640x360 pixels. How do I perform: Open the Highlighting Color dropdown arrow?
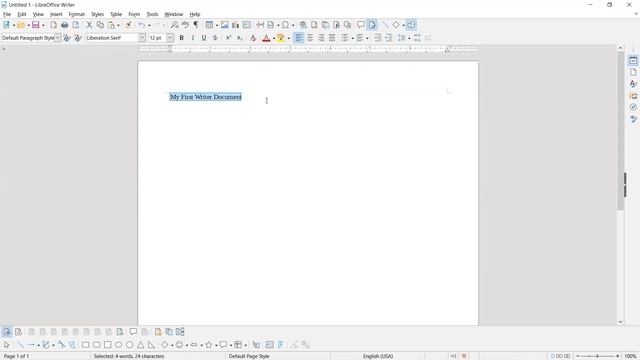[x=289, y=38]
